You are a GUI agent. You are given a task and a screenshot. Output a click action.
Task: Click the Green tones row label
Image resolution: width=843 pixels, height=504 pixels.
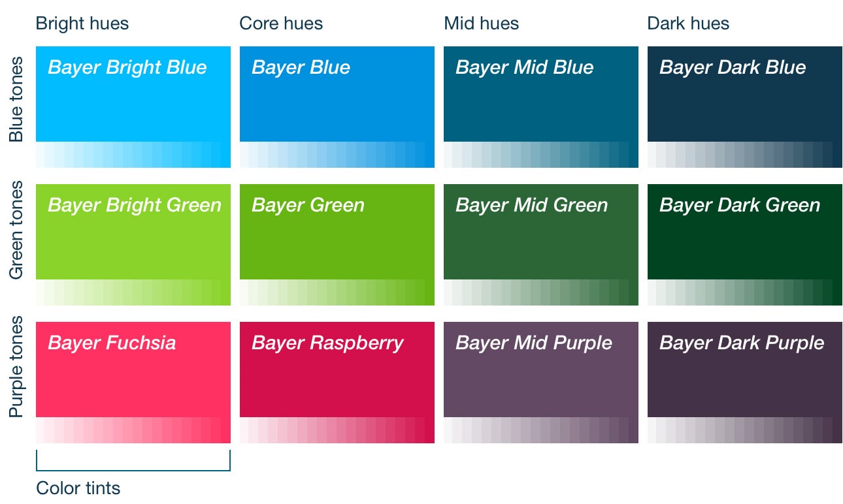tap(16, 230)
